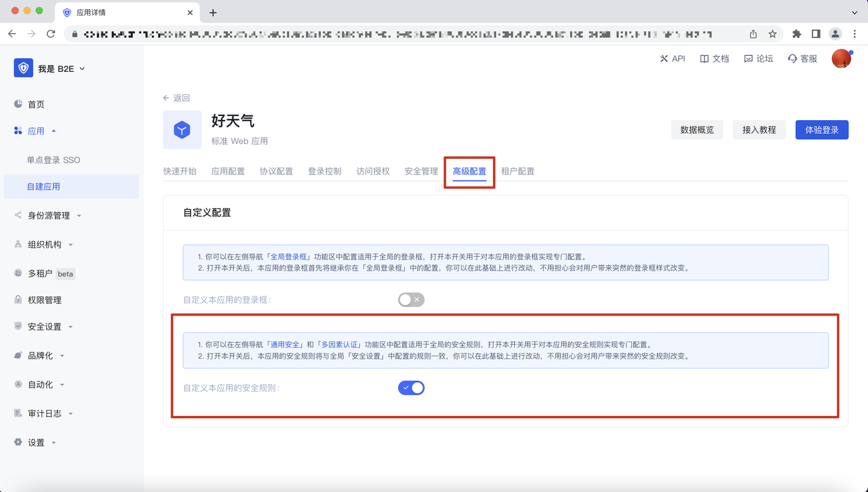The image size is (868, 492).
Task: Click the 体验登录 button
Action: tap(821, 129)
